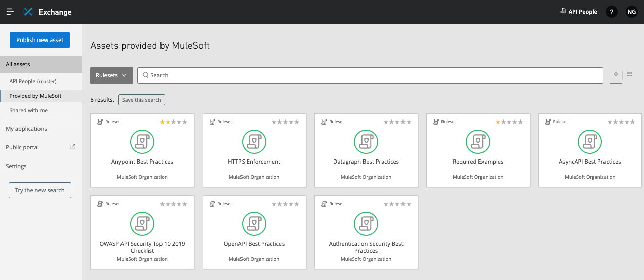Image resolution: width=644 pixels, height=280 pixels.
Task: Open the hamburger navigation menu
Action: (10, 12)
